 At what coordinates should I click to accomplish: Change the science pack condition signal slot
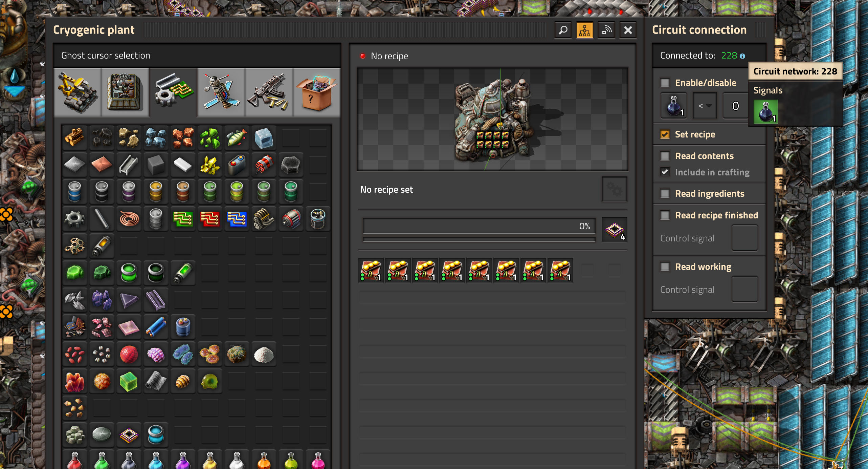[x=674, y=106]
